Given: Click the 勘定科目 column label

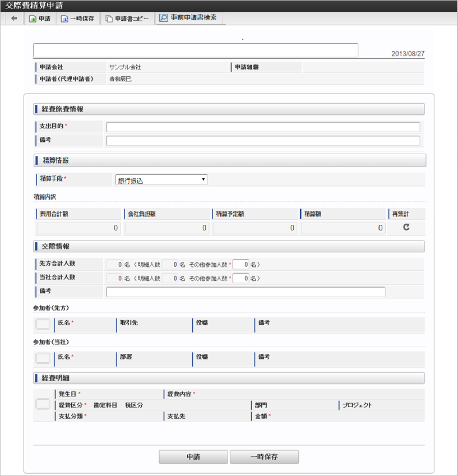Looking at the screenshot, I should 105,405.
